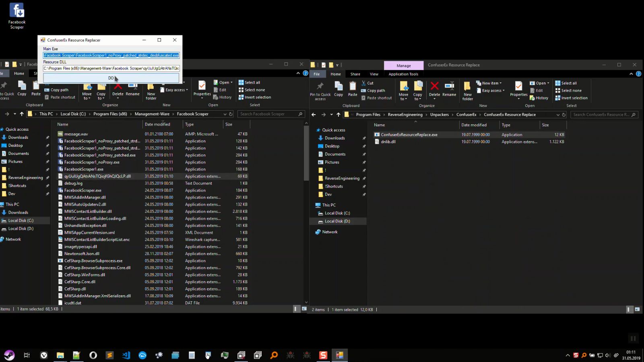This screenshot has width=644, height=362.
Task: Click Copy path in left Explorer ribbon
Action: [x=56, y=90]
